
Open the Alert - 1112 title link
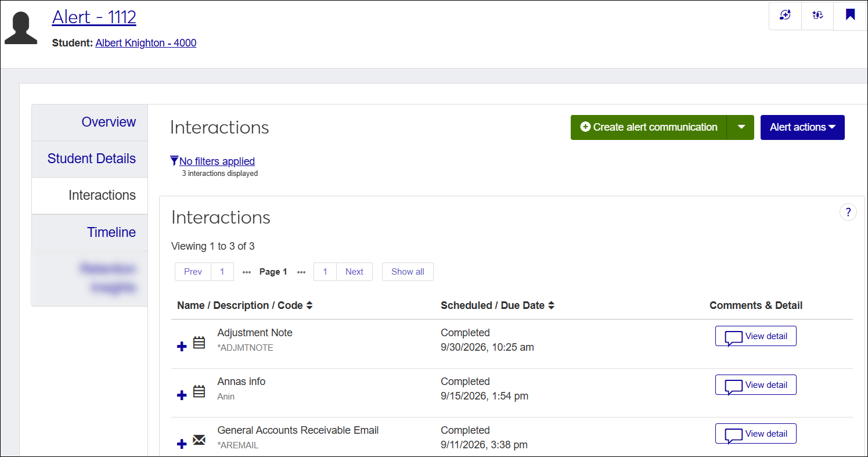pos(94,17)
